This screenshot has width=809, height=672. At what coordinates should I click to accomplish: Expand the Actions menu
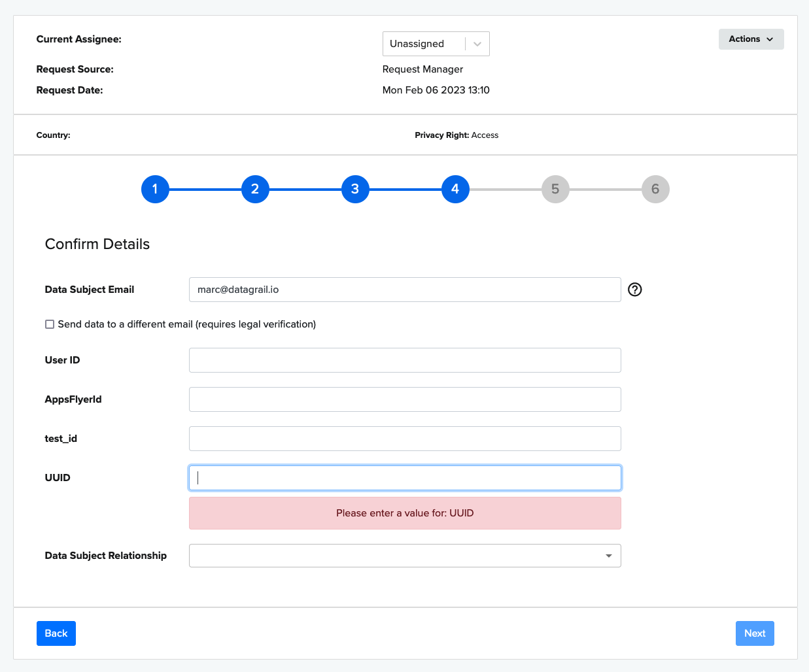pyautogui.click(x=751, y=39)
